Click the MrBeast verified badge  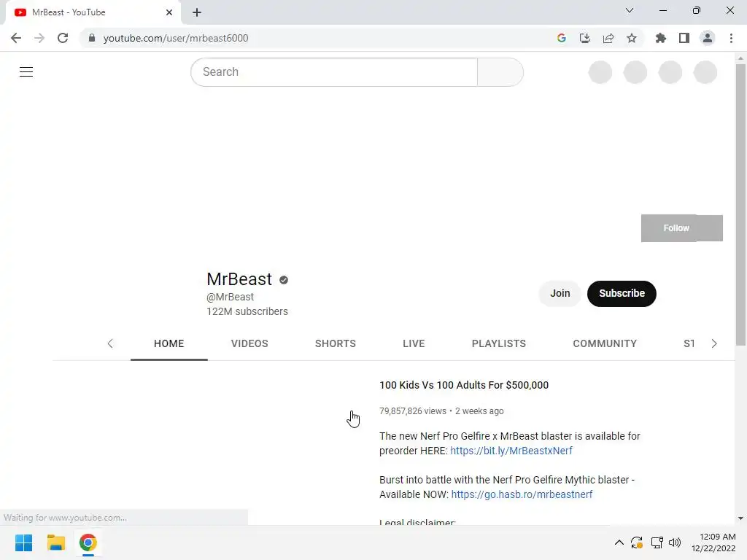pyautogui.click(x=284, y=280)
